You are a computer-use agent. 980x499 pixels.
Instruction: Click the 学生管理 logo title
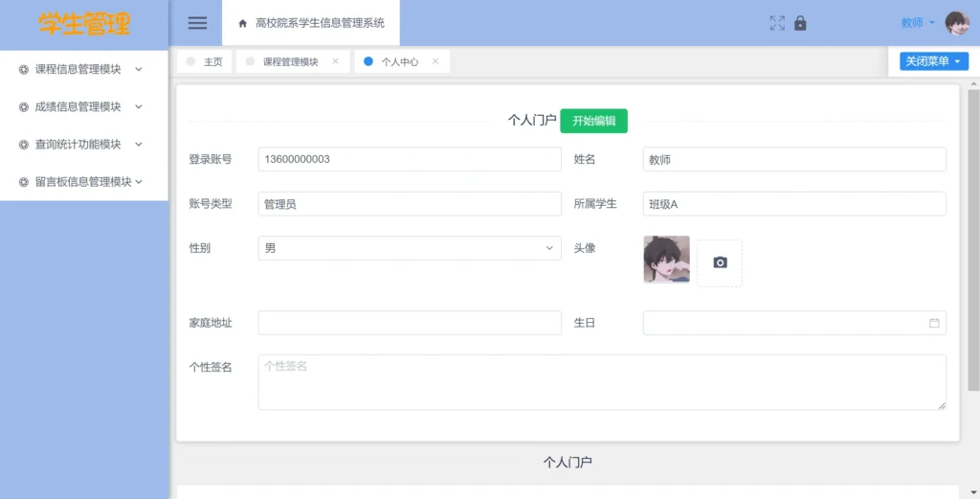pos(84,24)
